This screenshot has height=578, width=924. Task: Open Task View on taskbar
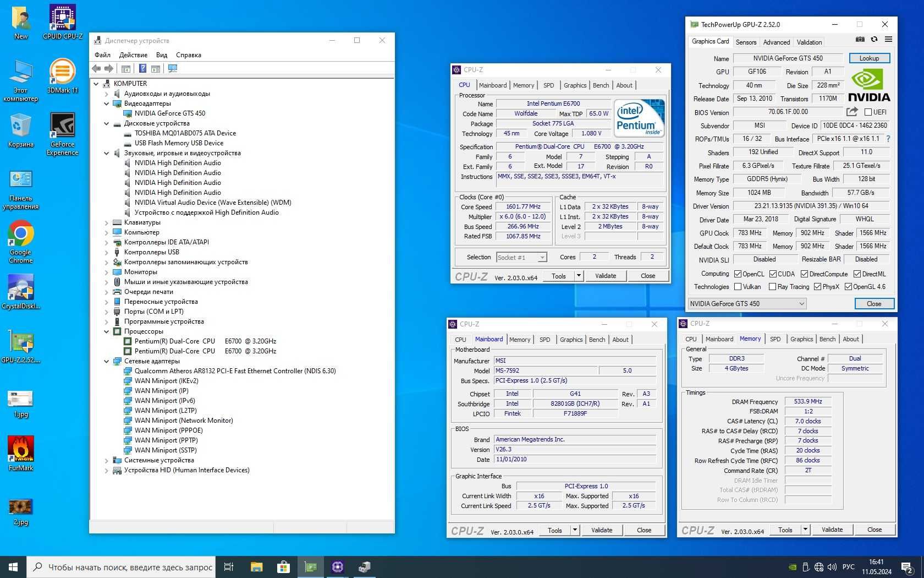pyautogui.click(x=229, y=567)
